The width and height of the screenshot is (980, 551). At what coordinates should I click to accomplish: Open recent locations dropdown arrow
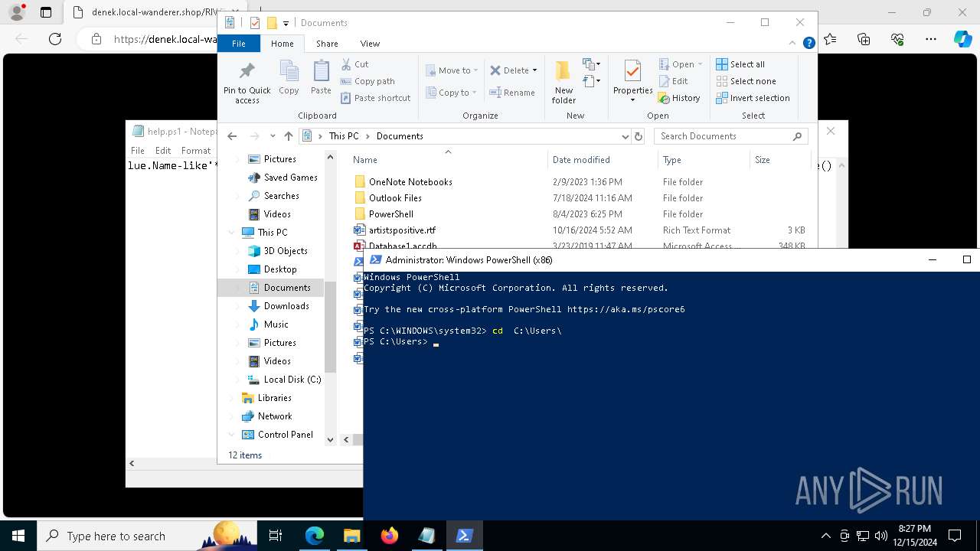tap(273, 136)
